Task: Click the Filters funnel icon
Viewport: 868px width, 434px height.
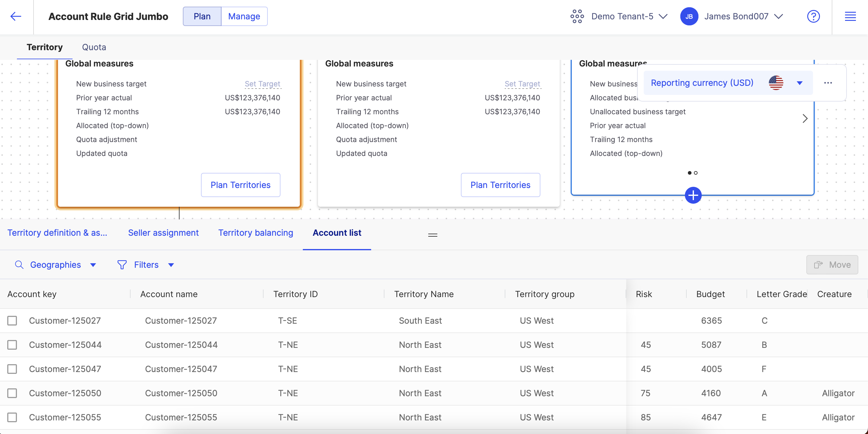Action: pos(122,265)
